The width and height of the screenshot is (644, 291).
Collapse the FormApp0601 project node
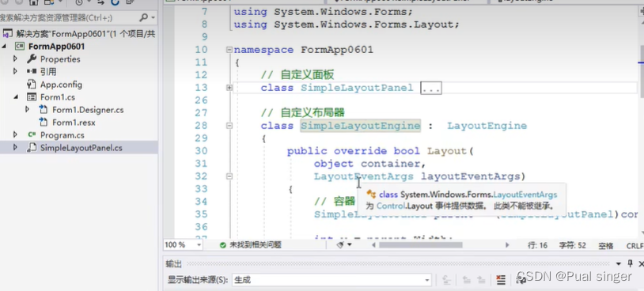tap(4, 47)
